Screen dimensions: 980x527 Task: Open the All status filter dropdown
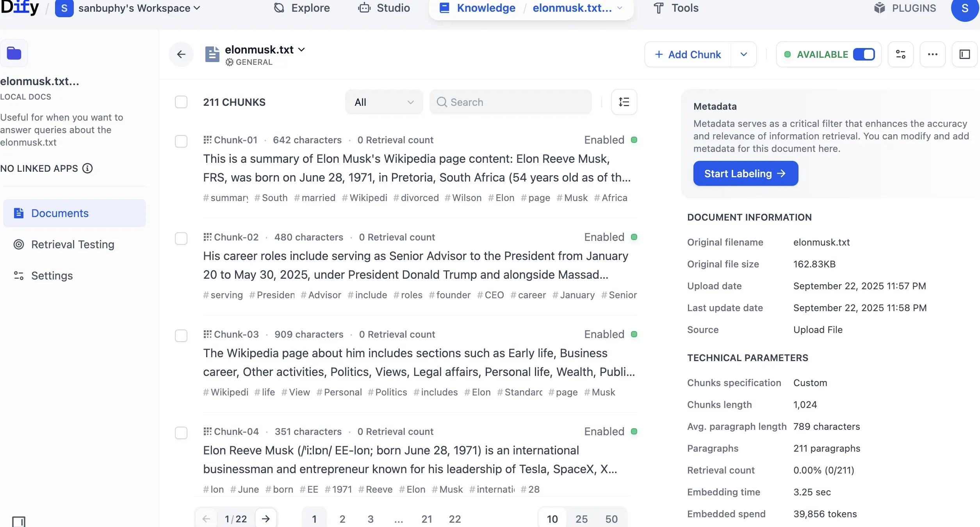click(x=384, y=102)
